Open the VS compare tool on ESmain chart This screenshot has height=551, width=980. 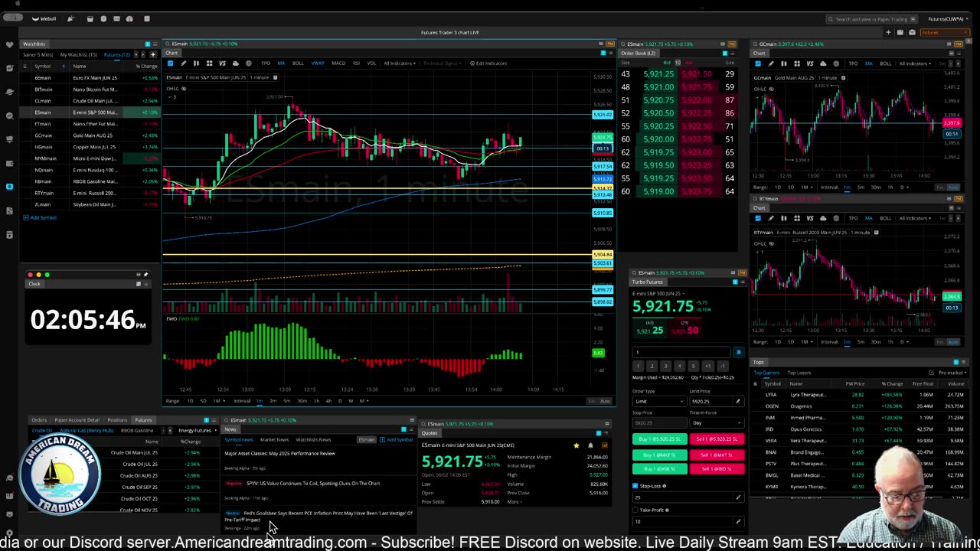[x=222, y=64]
